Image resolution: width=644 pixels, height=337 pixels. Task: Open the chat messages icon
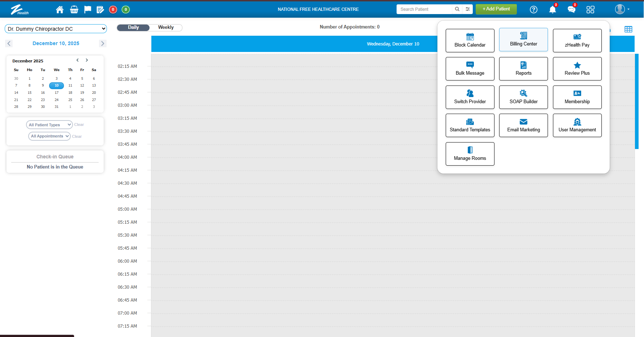click(x=571, y=10)
